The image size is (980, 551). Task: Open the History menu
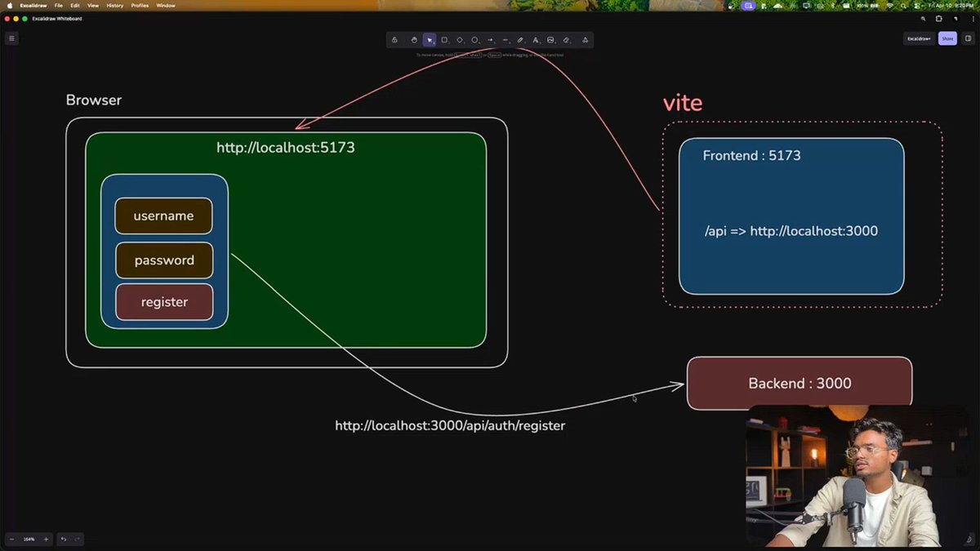115,5
